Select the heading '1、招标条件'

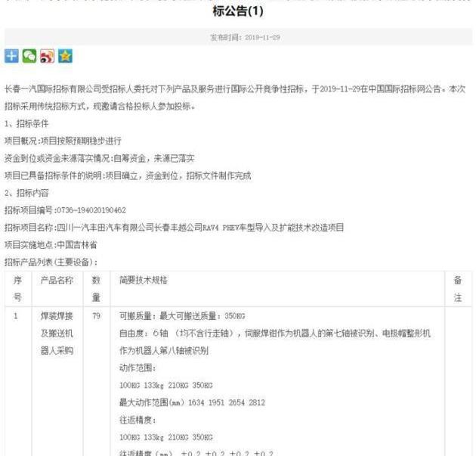(26, 124)
